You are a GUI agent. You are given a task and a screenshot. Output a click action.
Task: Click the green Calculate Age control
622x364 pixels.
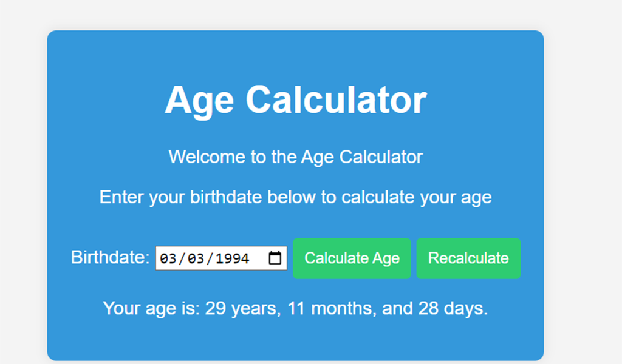tap(352, 258)
